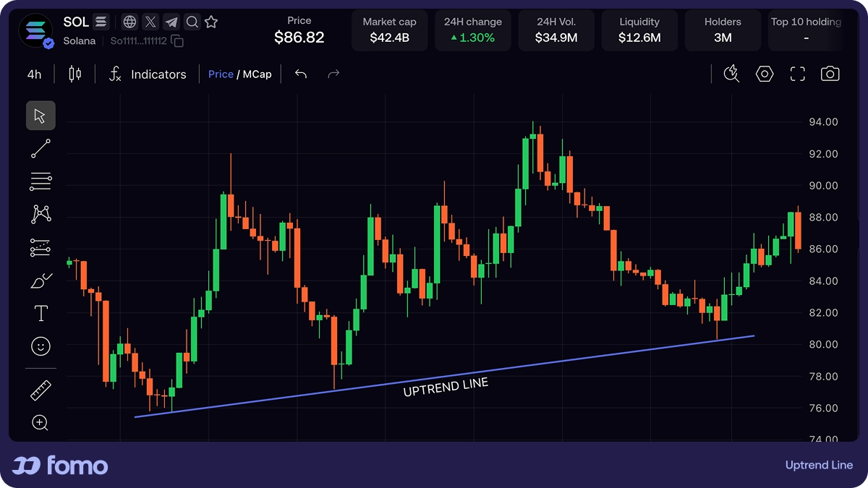Viewport: 868px width, 488px height.
Task: Redo the chart action
Action: [333, 74]
